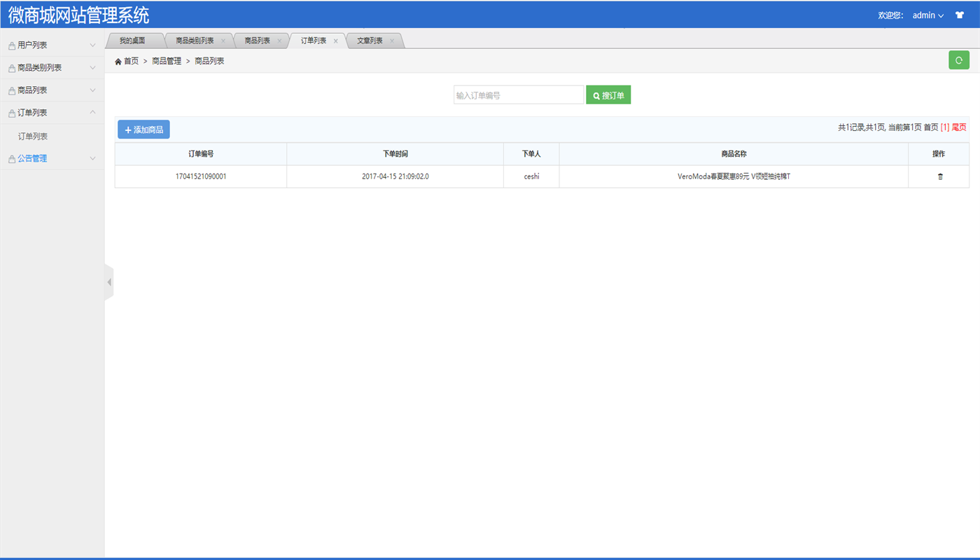
Task: Focus the 输入订单编号 search field
Action: pyautogui.click(x=519, y=95)
